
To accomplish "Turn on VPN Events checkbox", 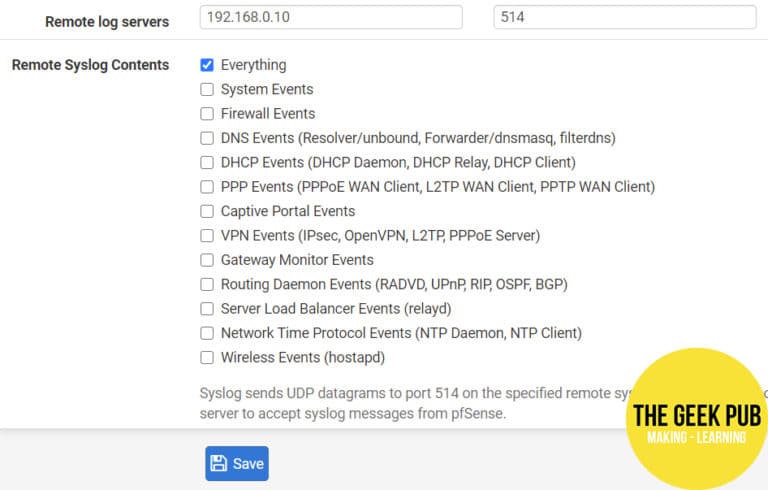I will [x=207, y=236].
